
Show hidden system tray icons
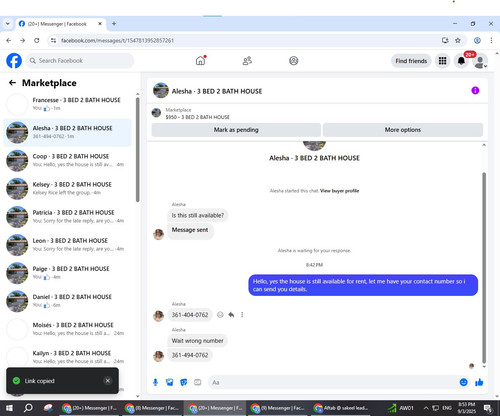point(426,408)
